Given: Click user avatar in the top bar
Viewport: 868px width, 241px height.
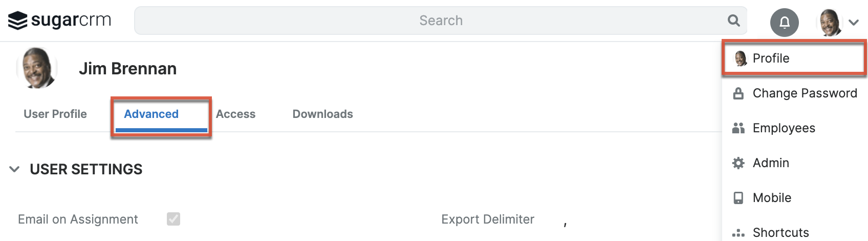Looking at the screenshot, I should point(830,23).
